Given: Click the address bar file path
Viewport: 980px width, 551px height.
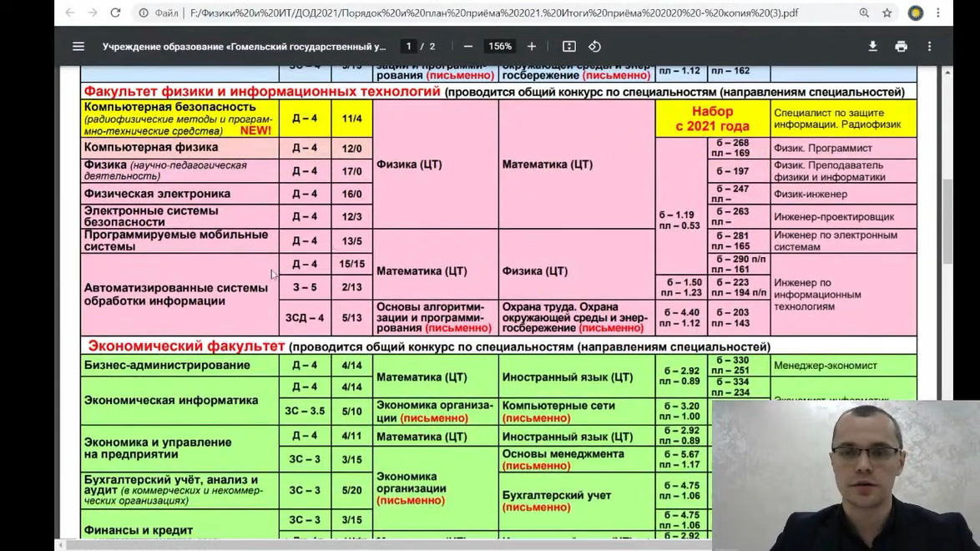Looking at the screenshot, I should pyautogui.click(x=493, y=13).
